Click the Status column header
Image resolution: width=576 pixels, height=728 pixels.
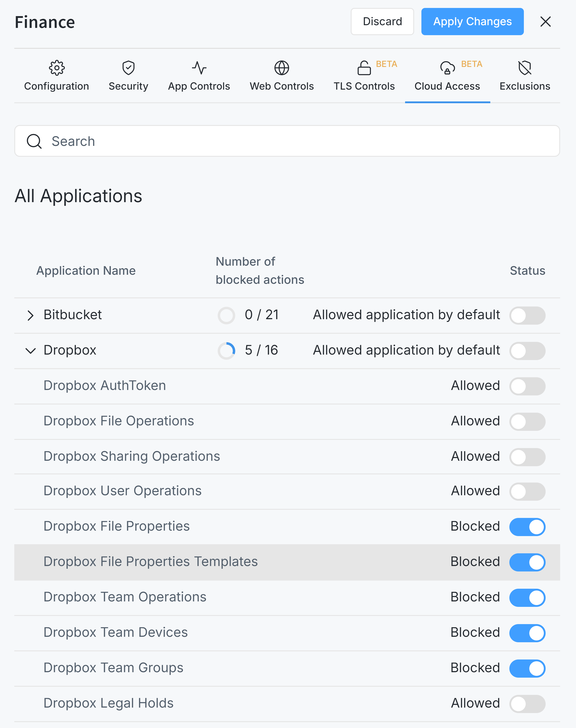[527, 271]
